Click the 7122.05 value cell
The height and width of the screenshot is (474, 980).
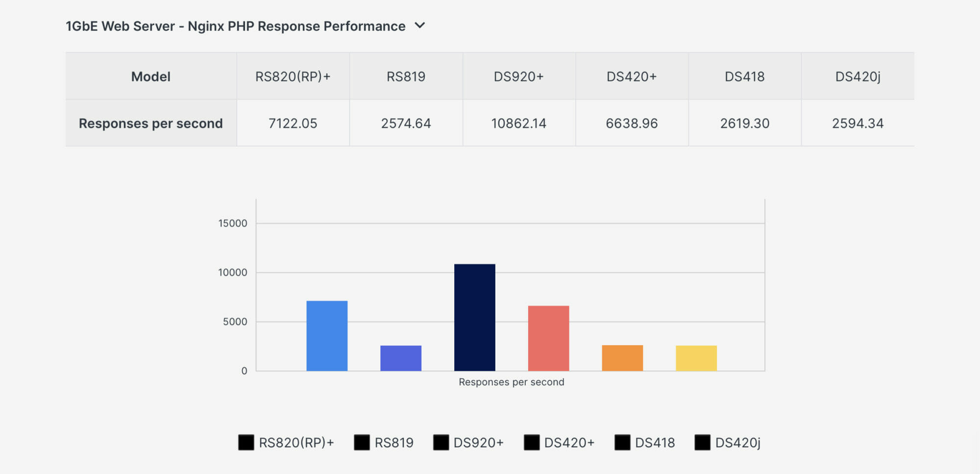point(293,123)
